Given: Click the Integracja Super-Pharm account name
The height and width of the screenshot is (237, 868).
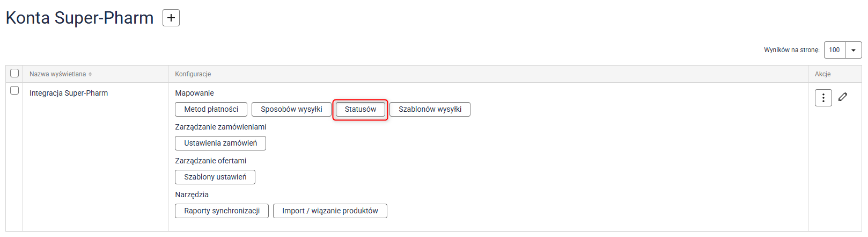Looking at the screenshot, I should pyautogui.click(x=69, y=93).
